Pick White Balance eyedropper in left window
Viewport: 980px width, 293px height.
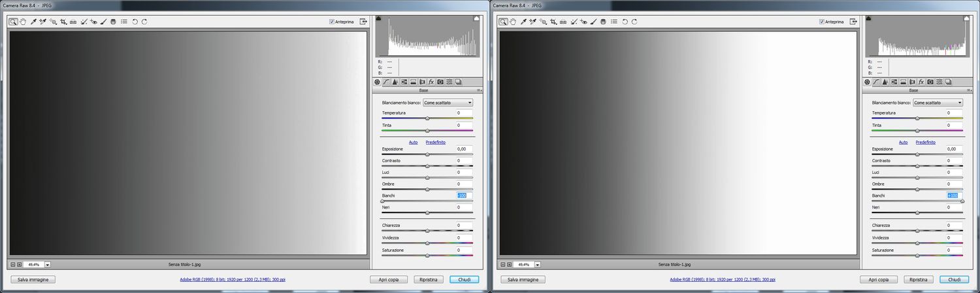coord(33,22)
